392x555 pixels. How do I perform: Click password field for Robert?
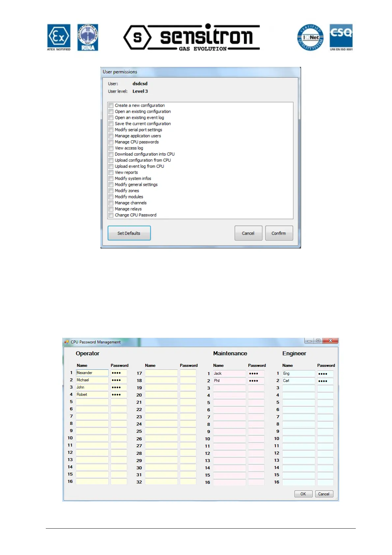[119, 394]
